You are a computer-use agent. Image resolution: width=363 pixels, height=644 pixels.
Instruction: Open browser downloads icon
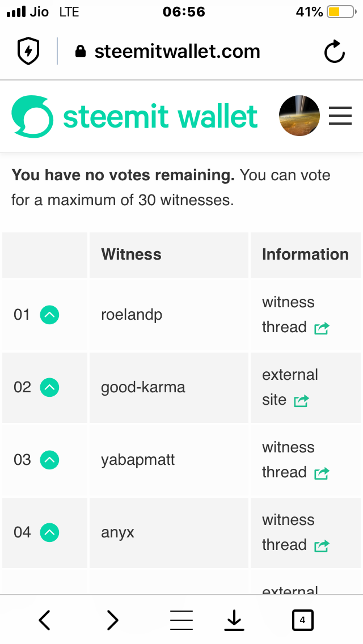tap(234, 621)
